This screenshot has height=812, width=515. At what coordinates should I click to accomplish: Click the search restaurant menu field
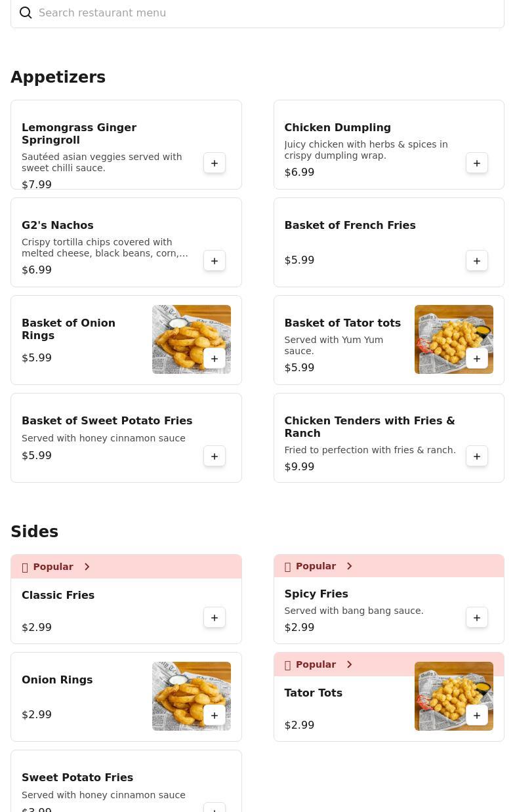point(262,13)
